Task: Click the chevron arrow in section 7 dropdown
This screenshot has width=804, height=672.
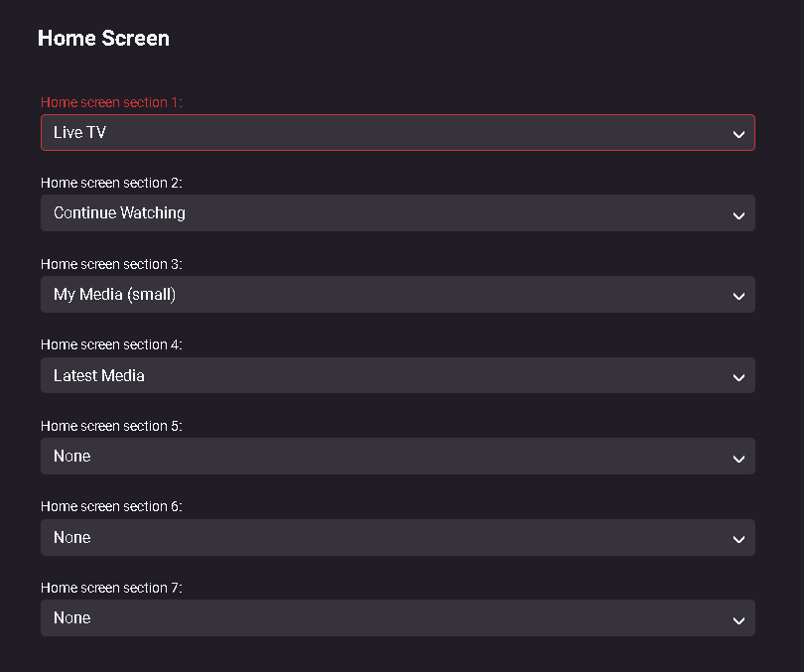Action: (x=737, y=619)
